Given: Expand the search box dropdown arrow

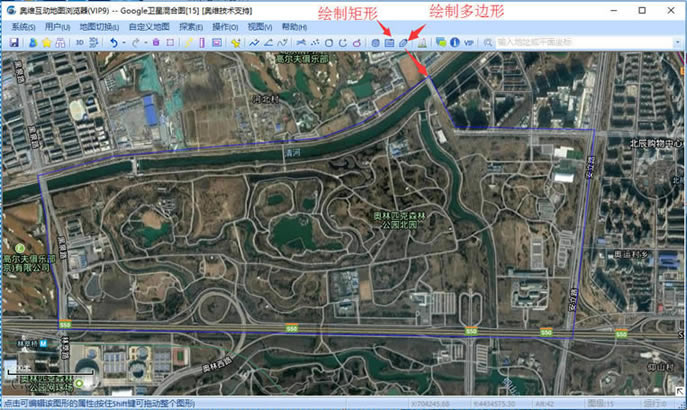Looking at the screenshot, I should [x=678, y=42].
